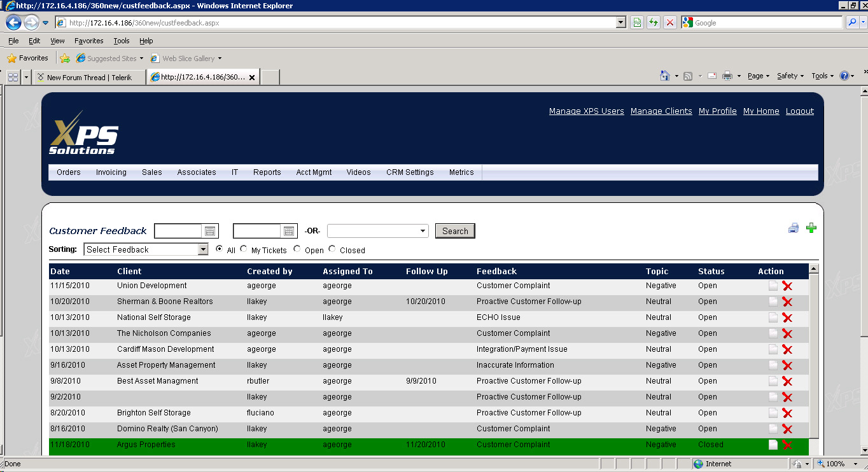Image resolution: width=868 pixels, height=472 pixels.
Task: Click the Favorites button
Action: point(27,58)
